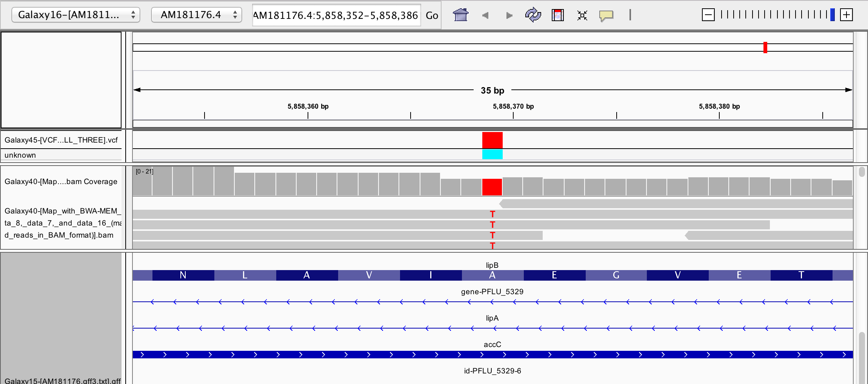Click the red position marker on the ideogram
868x384 pixels.
tap(765, 48)
